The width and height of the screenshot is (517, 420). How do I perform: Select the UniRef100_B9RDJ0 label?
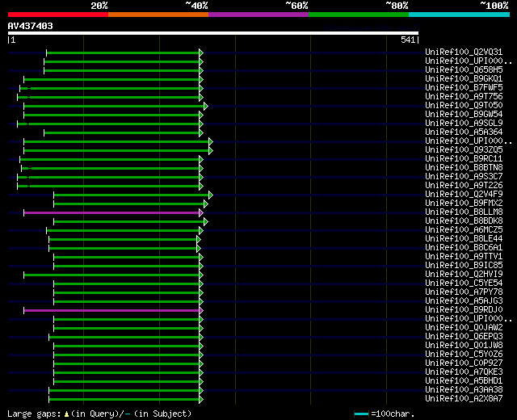[464, 310]
